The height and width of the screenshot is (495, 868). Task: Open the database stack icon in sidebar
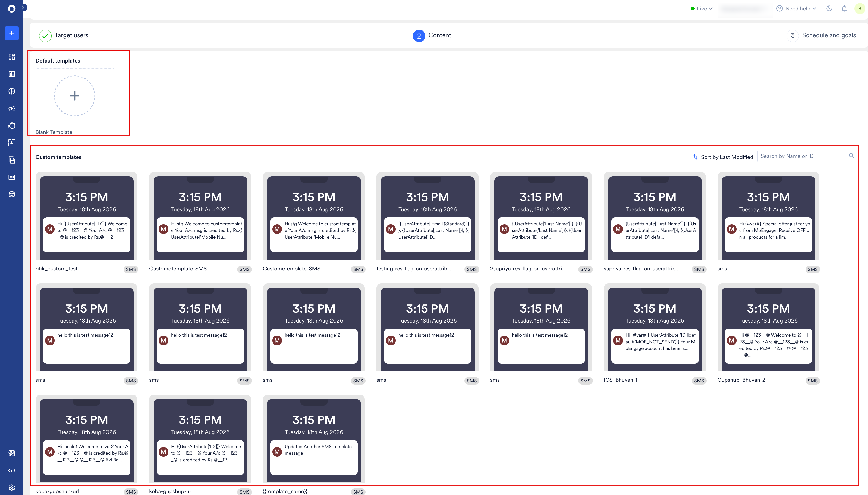[11, 194]
